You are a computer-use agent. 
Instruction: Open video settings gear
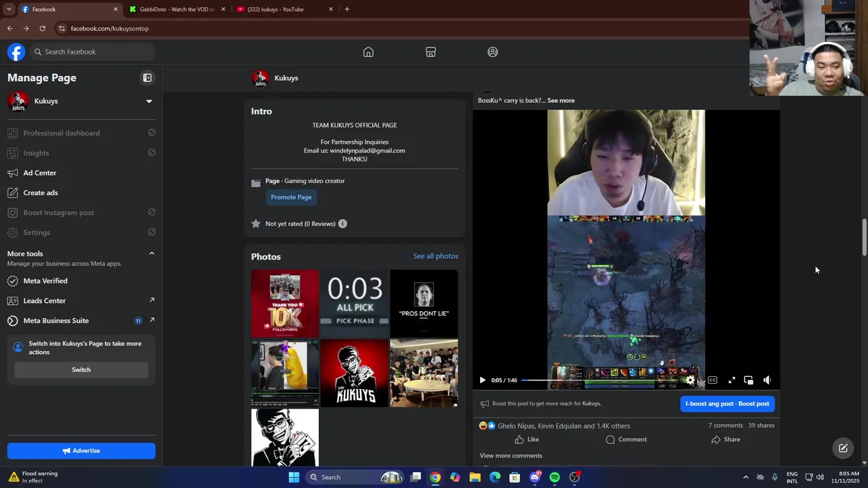(x=690, y=380)
